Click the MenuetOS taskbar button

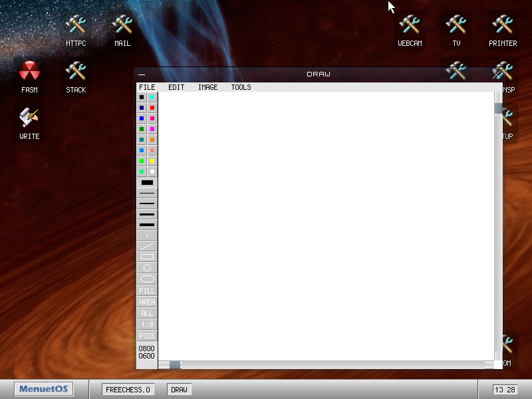click(43, 389)
